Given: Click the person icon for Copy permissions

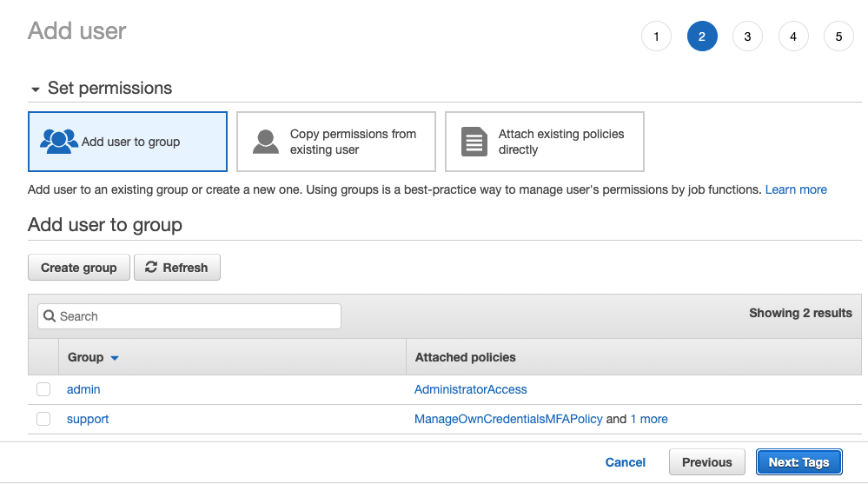Looking at the screenshot, I should [x=265, y=141].
